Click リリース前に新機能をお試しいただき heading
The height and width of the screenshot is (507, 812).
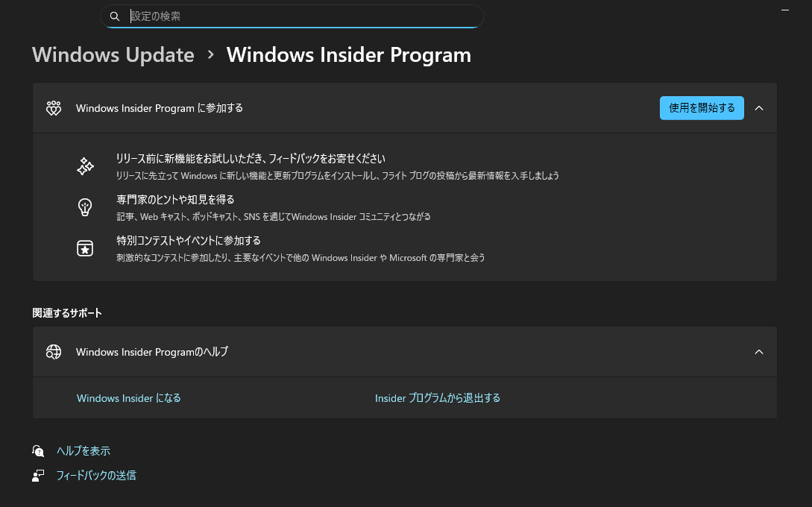click(x=251, y=159)
